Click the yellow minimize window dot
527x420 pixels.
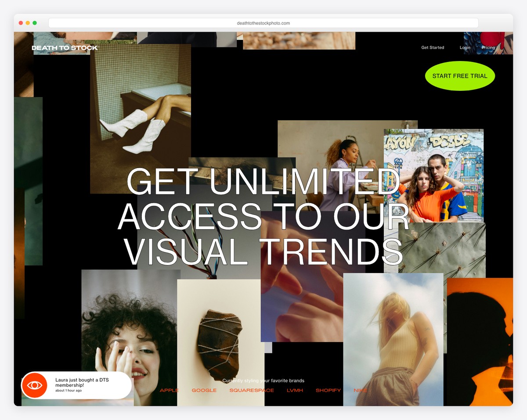click(28, 23)
